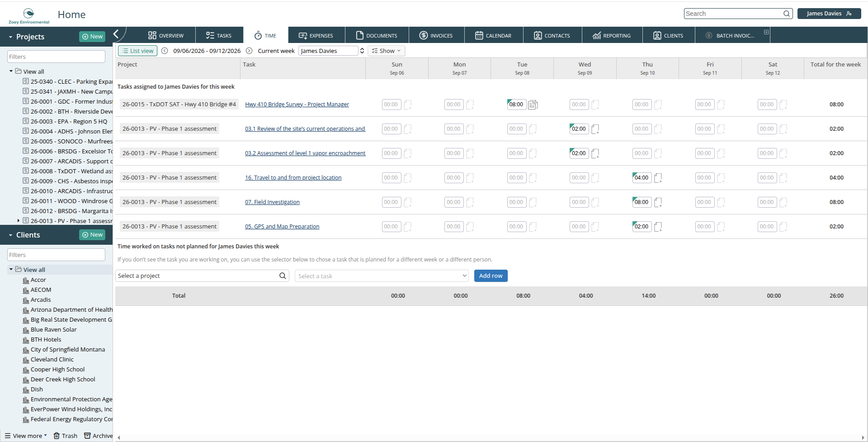The width and height of the screenshot is (868, 442).
Task: Click note icon for Thursday GPS and Map Preparation
Action: (658, 227)
